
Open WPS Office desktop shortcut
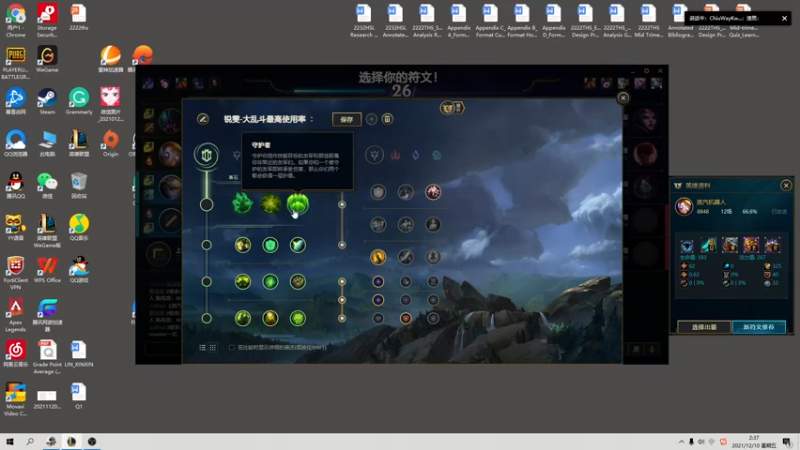tap(47, 270)
